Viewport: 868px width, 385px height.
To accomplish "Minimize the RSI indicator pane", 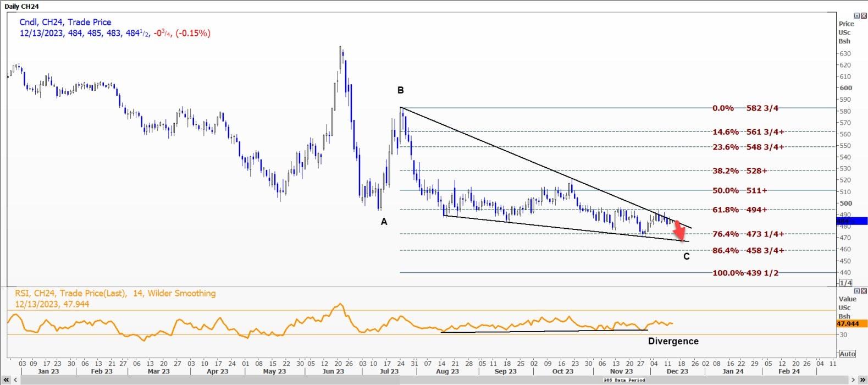I will coord(856,290).
